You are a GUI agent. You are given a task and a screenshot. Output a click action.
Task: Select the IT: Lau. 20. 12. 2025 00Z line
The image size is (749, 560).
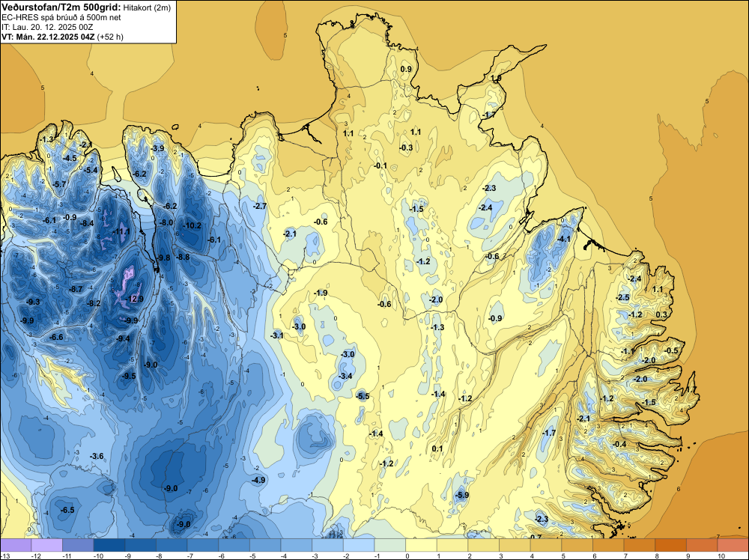47,27
